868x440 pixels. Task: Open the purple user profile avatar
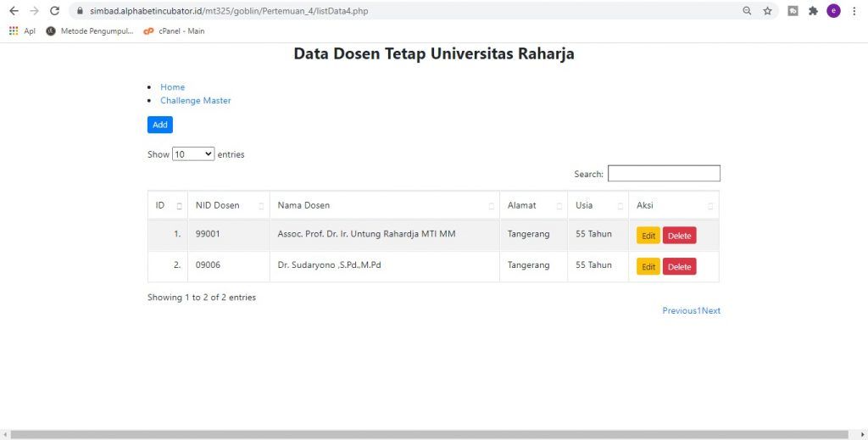(833, 11)
